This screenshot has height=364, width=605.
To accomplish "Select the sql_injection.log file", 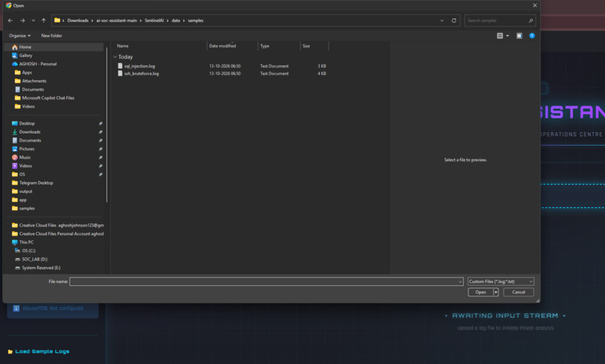I will click(221, 66).
